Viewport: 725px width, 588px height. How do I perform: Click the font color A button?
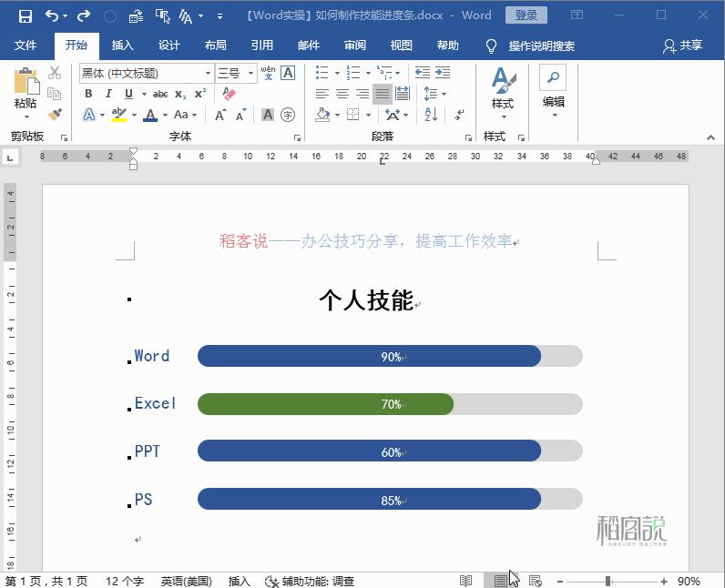pos(150,115)
